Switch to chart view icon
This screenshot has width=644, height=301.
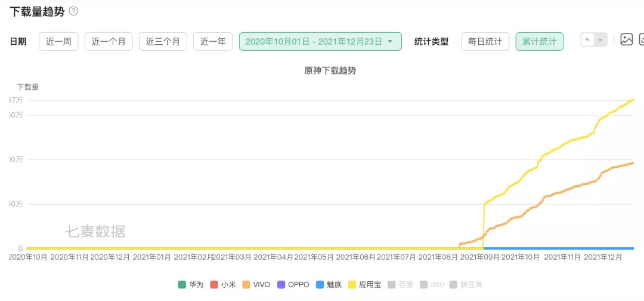[588, 40]
